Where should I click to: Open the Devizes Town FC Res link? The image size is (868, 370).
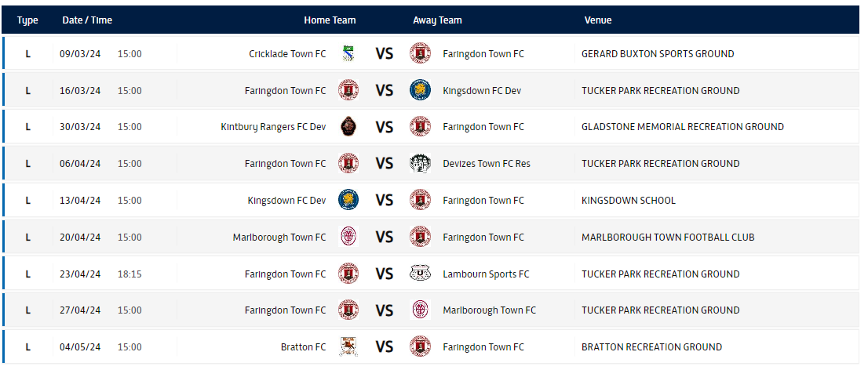tap(487, 163)
